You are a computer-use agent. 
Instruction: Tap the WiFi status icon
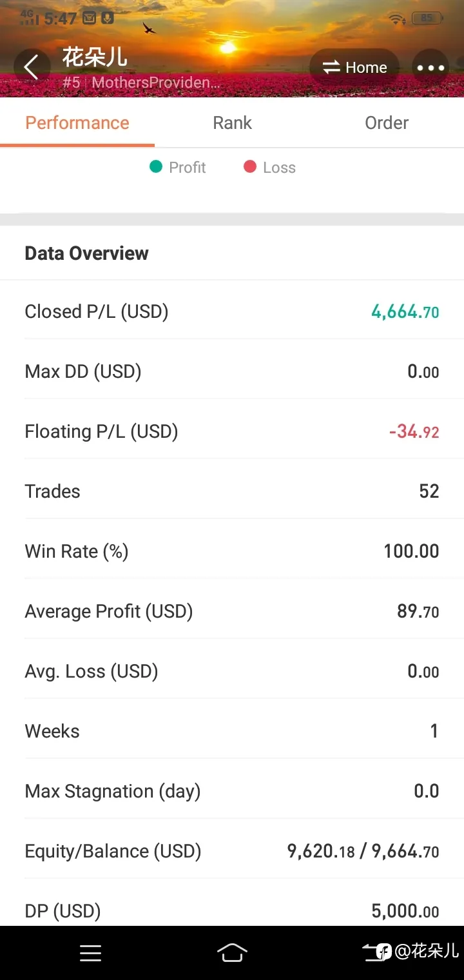coord(398,19)
